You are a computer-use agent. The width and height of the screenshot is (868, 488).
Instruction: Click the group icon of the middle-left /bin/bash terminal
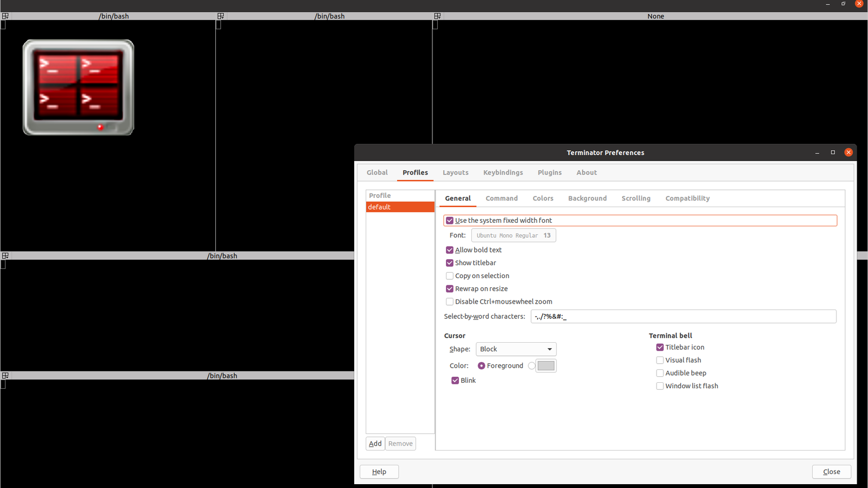(x=5, y=256)
